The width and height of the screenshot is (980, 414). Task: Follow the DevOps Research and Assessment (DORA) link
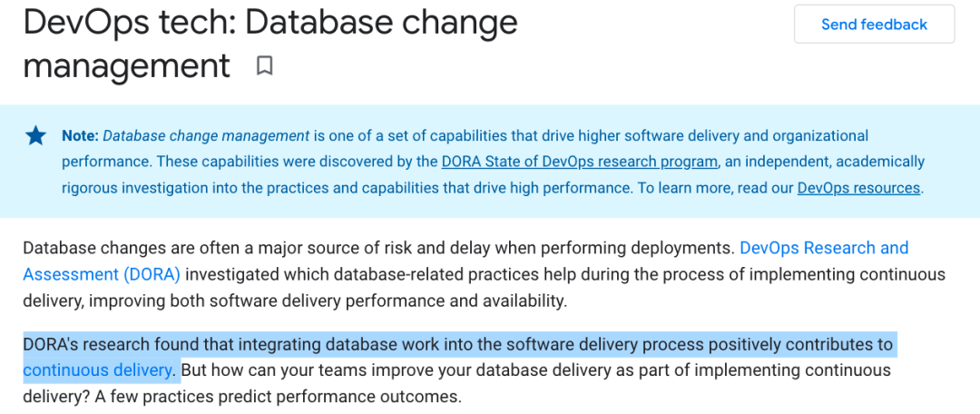pos(465,261)
